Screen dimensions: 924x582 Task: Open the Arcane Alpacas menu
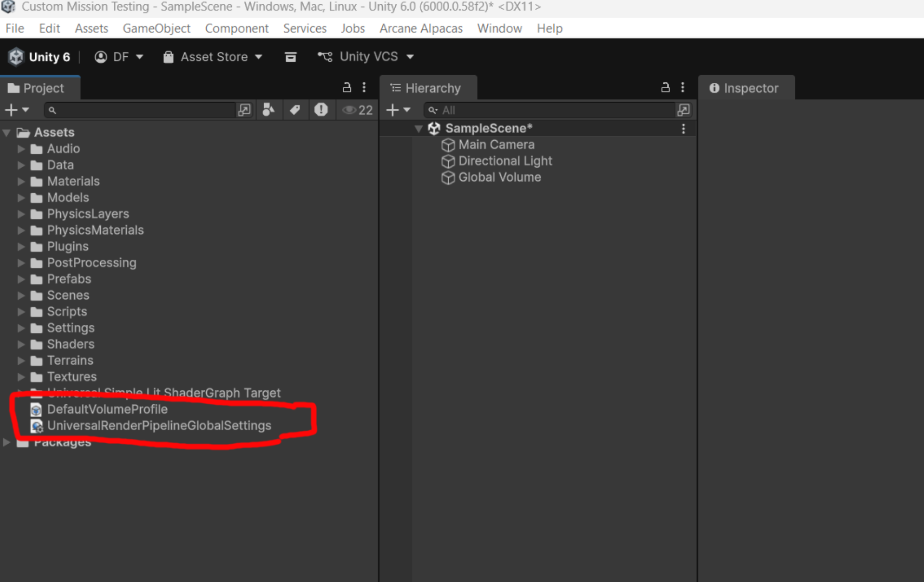[421, 28]
